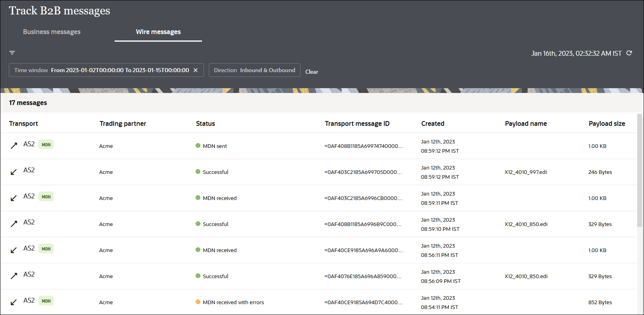Image resolution: width=644 pixels, height=315 pixels.
Task: Select X12_4010_850.edi at 08:56:09 PM
Action: click(x=526, y=276)
